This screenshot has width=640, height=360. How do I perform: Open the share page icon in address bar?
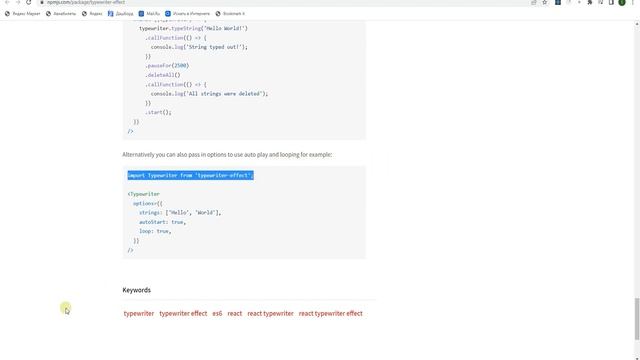coord(534,2)
